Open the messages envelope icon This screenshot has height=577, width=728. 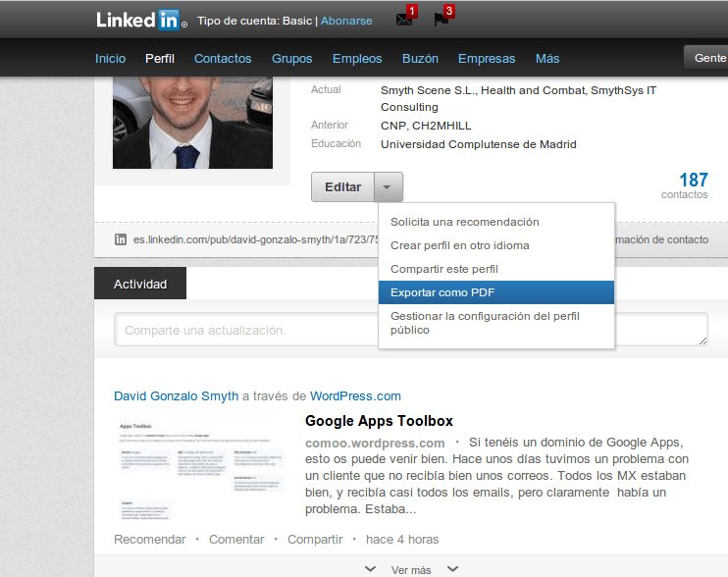[404, 20]
